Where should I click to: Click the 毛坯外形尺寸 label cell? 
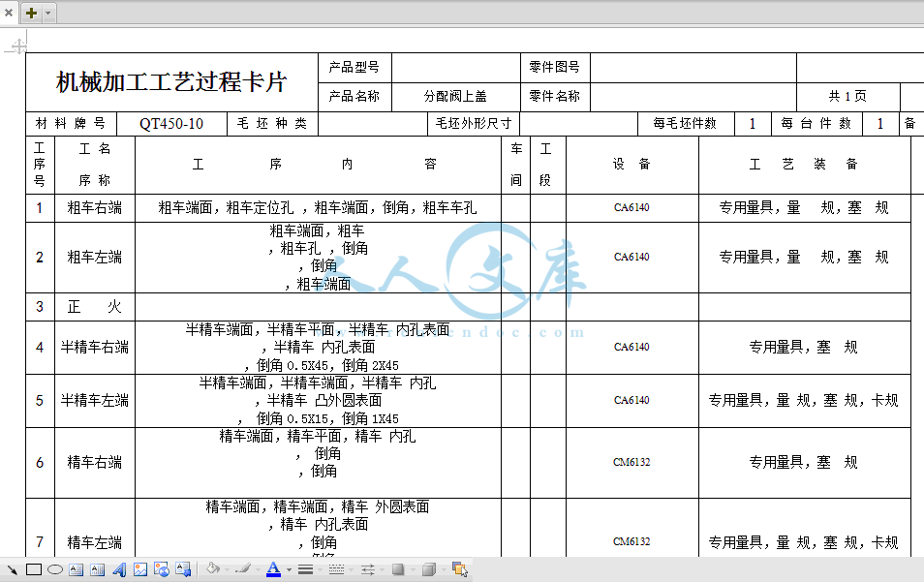[474, 124]
